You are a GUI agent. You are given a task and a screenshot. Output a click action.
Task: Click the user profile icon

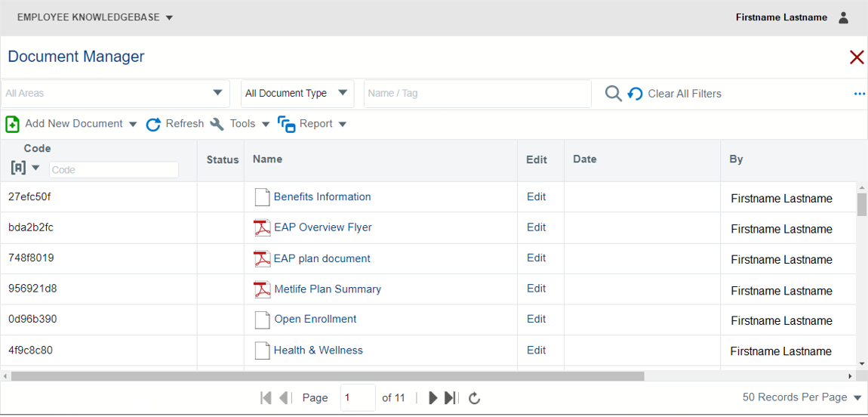[844, 17]
